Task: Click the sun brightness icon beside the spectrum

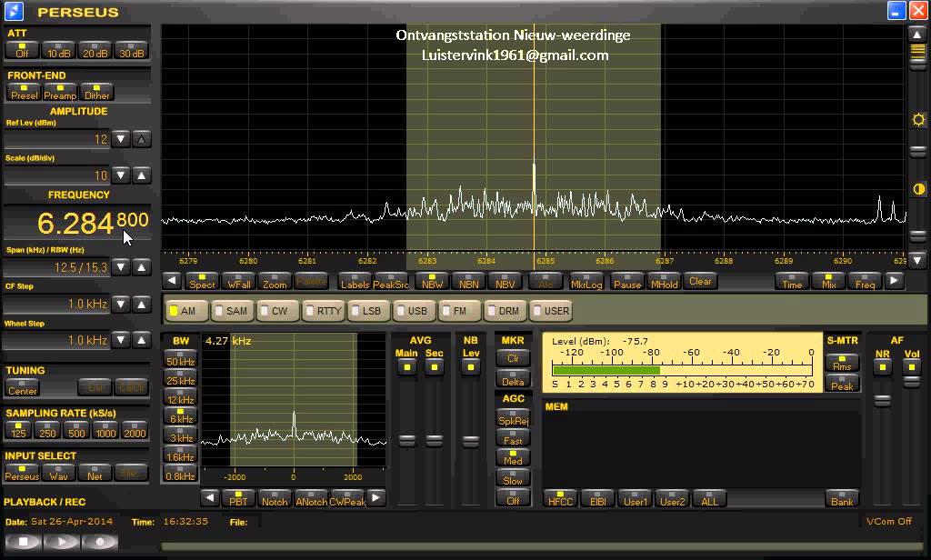Action: (x=918, y=119)
